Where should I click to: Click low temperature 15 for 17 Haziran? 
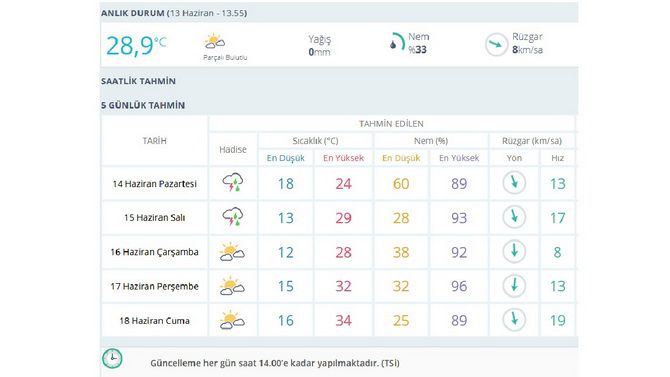coord(285,286)
